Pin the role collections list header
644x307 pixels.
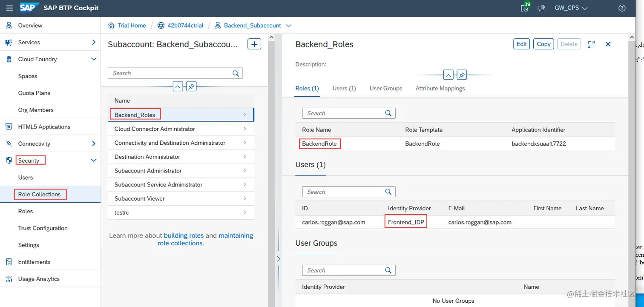coord(191,86)
